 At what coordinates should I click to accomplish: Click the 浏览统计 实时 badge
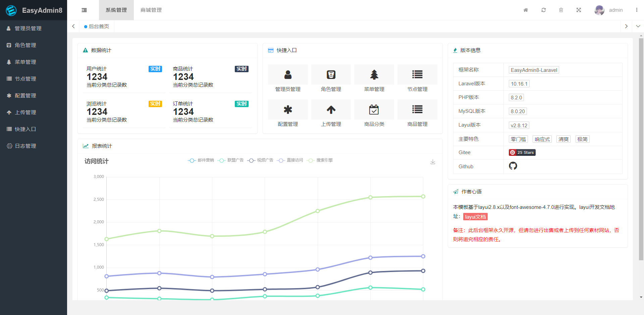[x=155, y=104]
